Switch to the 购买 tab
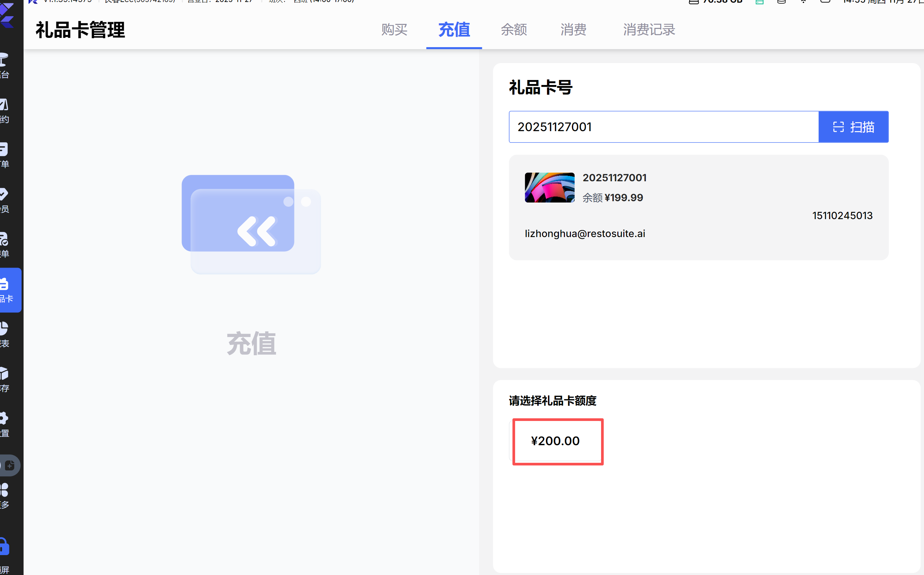924x575 pixels. coord(394,30)
